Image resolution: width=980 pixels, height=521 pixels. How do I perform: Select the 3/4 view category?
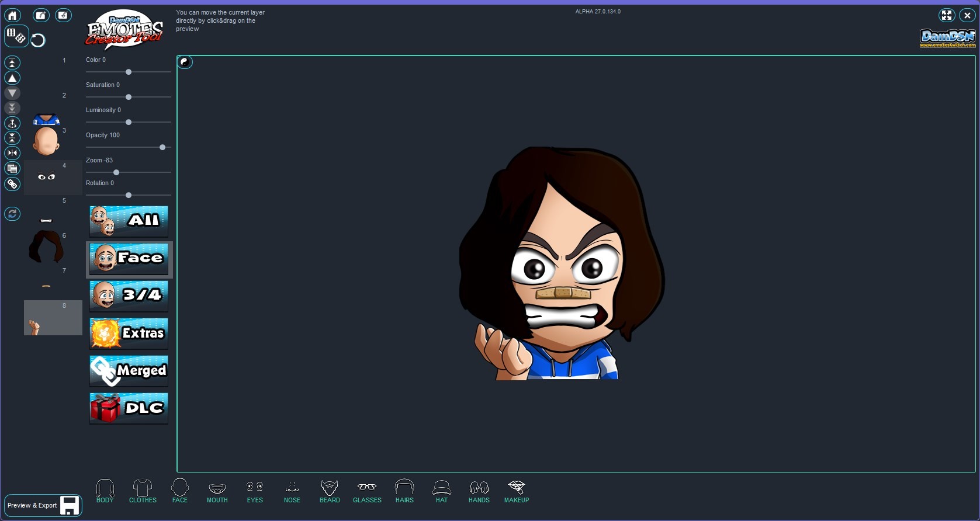(129, 296)
